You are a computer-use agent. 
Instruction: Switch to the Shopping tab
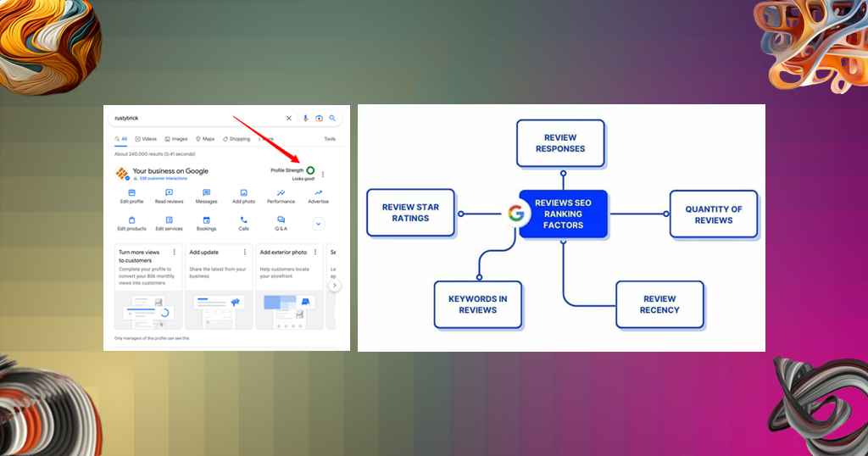pos(236,139)
